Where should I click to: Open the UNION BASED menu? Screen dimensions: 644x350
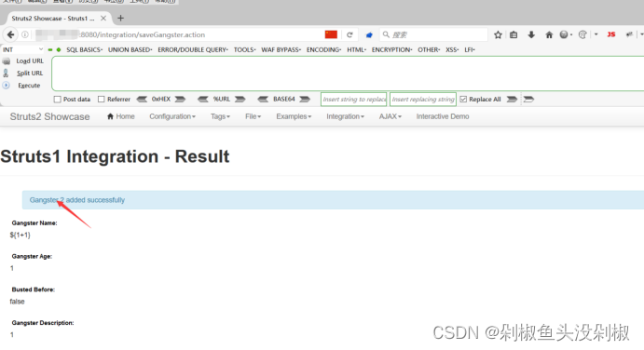(130, 49)
